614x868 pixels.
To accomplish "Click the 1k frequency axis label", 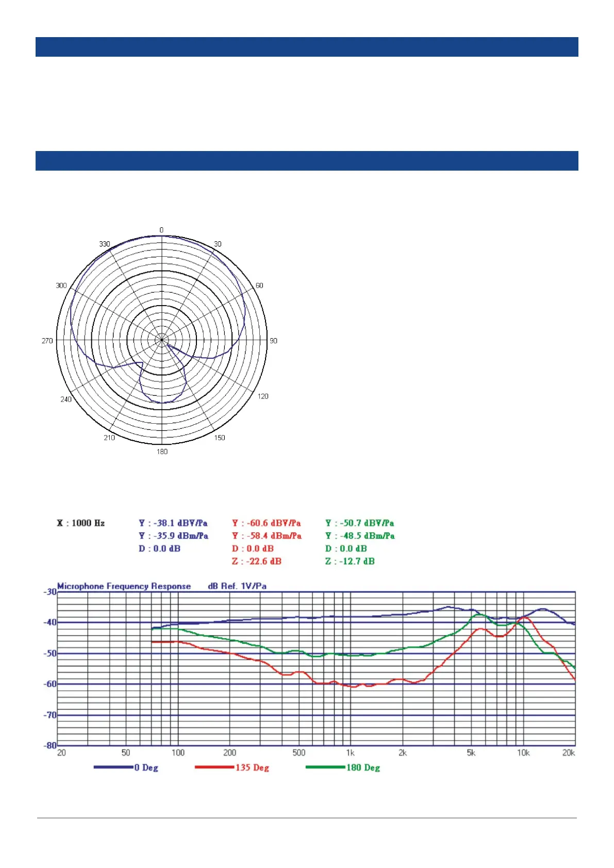I will click(351, 753).
